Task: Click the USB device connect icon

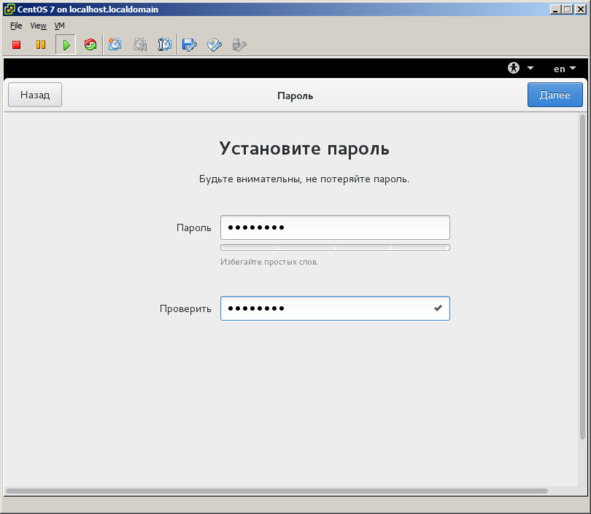Action: click(x=239, y=45)
